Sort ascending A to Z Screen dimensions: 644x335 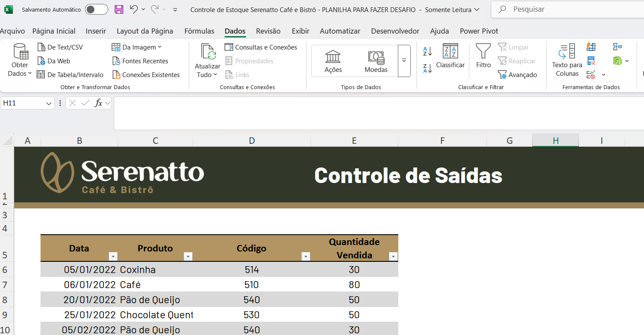428,51
